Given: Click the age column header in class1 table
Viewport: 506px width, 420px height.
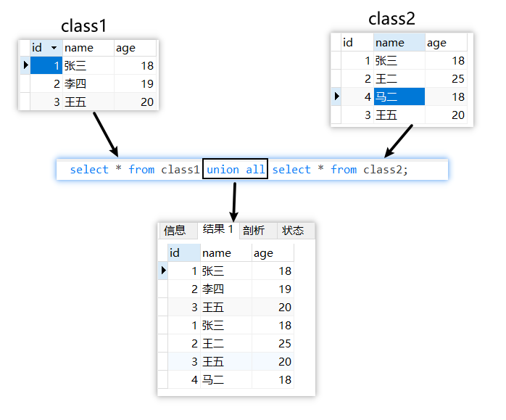Looking at the screenshot, I should point(135,48).
